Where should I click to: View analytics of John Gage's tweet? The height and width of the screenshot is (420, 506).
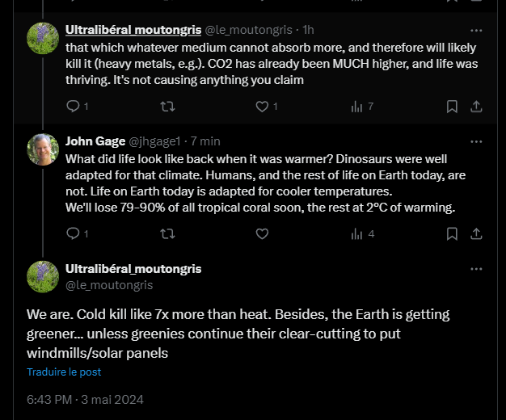(356, 234)
